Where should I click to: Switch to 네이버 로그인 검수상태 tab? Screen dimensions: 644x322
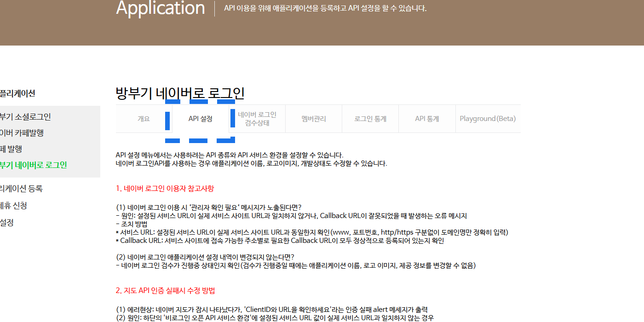pos(257,119)
